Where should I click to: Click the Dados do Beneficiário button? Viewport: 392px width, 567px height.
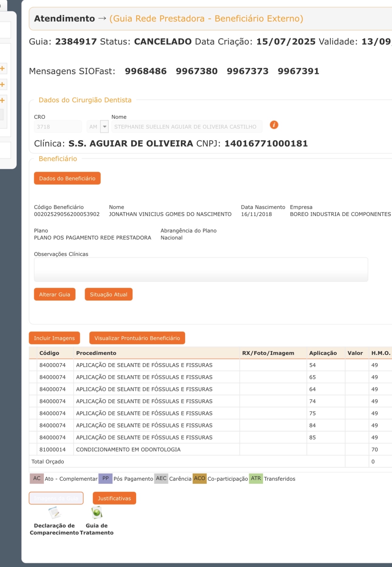click(x=67, y=179)
